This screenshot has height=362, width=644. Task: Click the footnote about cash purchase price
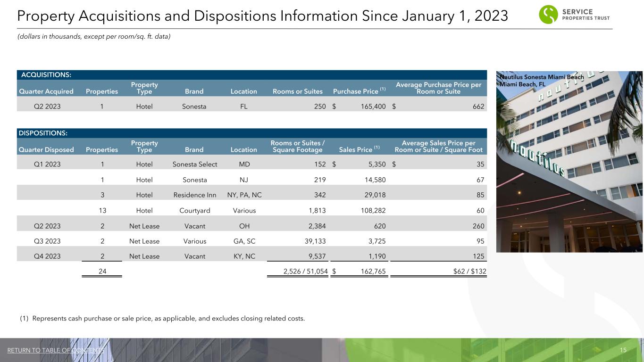click(162, 318)
